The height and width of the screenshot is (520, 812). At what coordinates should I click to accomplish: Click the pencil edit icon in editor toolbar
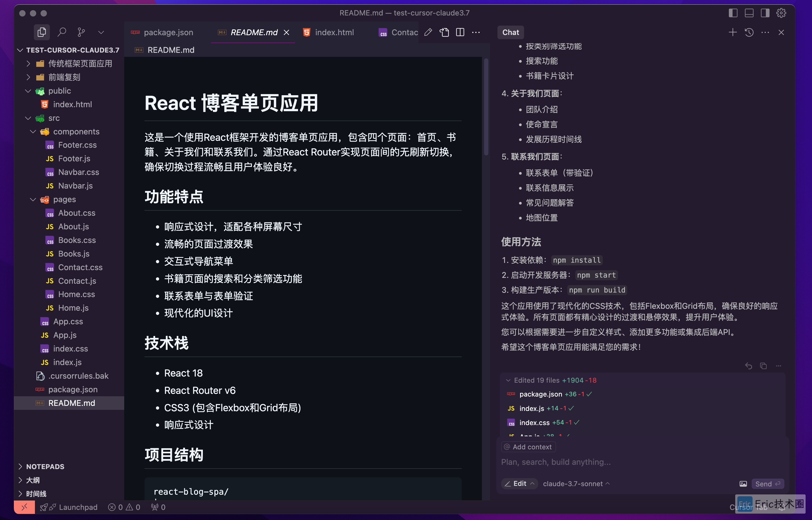click(428, 33)
